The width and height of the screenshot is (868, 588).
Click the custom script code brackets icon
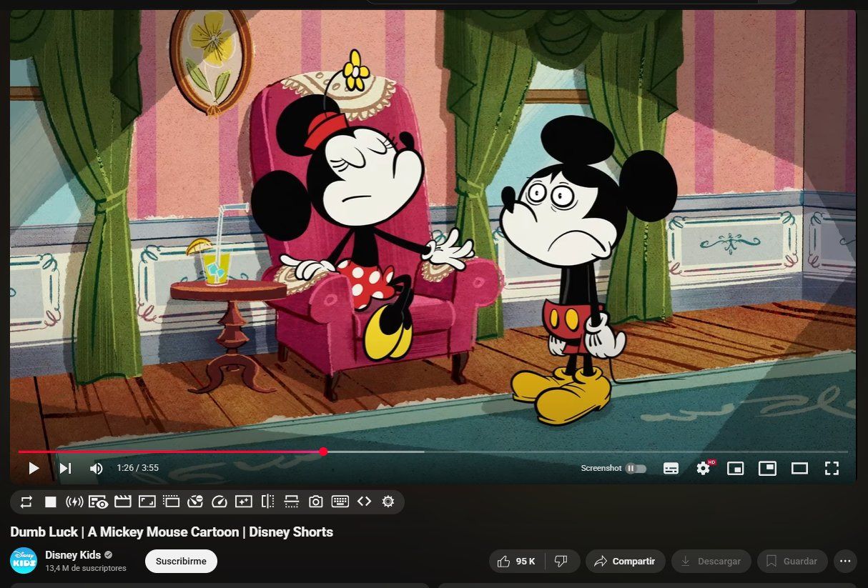point(365,502)
